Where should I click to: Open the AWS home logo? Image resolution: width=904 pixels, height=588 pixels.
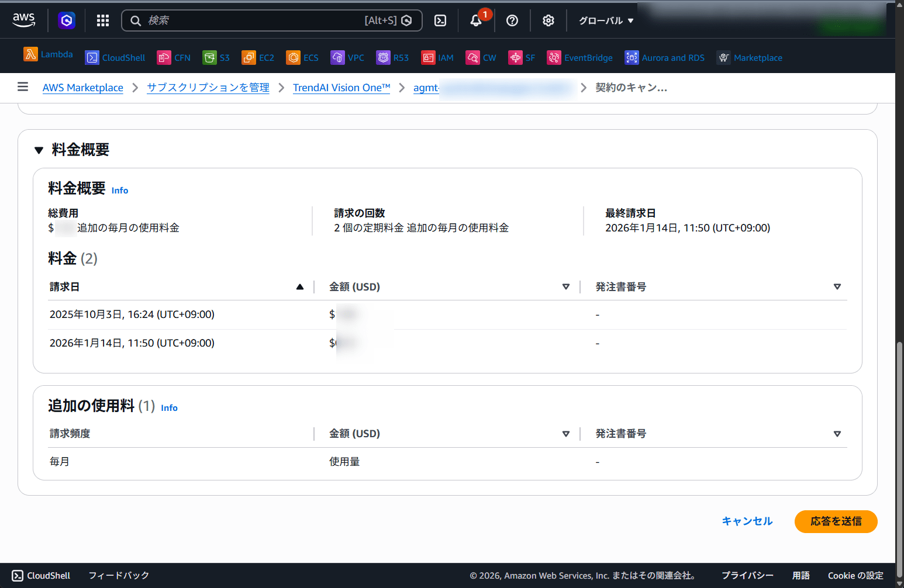(24, 20)
